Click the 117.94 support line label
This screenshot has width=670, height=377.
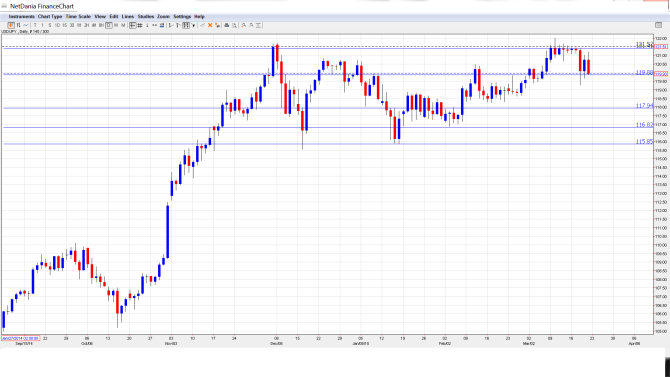point(644,106)
